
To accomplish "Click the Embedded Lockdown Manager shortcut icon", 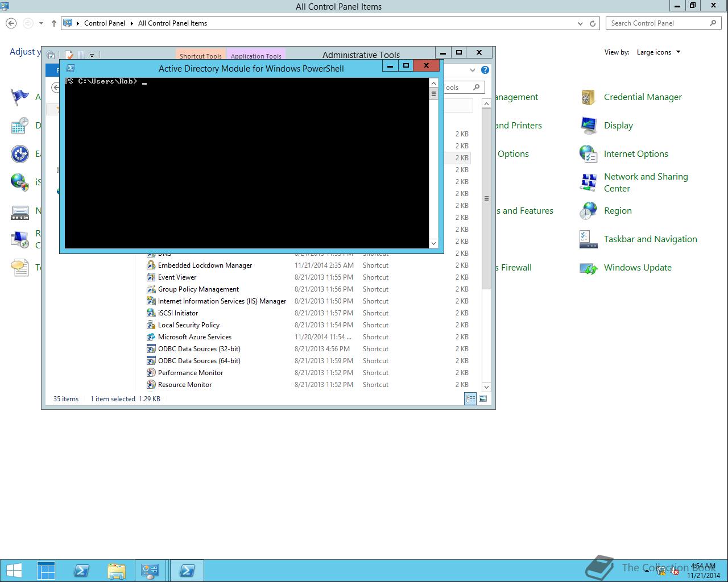I will tap(151, 265).
